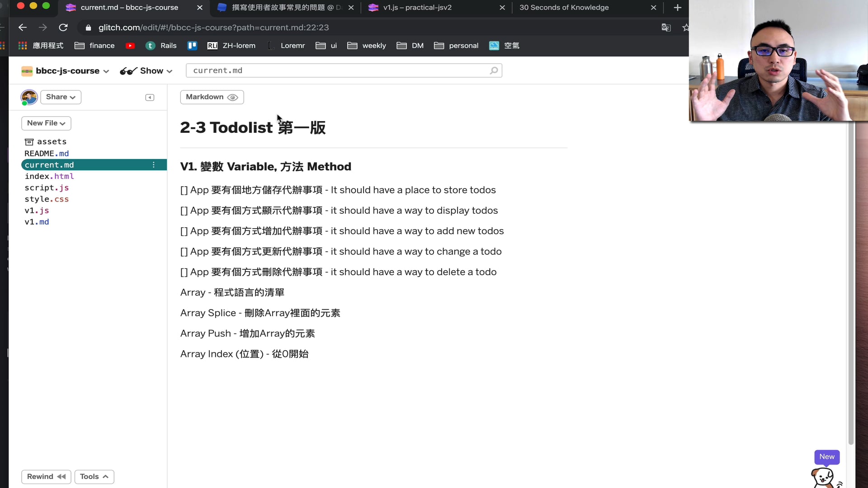Expand the New File dropdown
This screenshot has width=868, height=488.
[46, 123]
